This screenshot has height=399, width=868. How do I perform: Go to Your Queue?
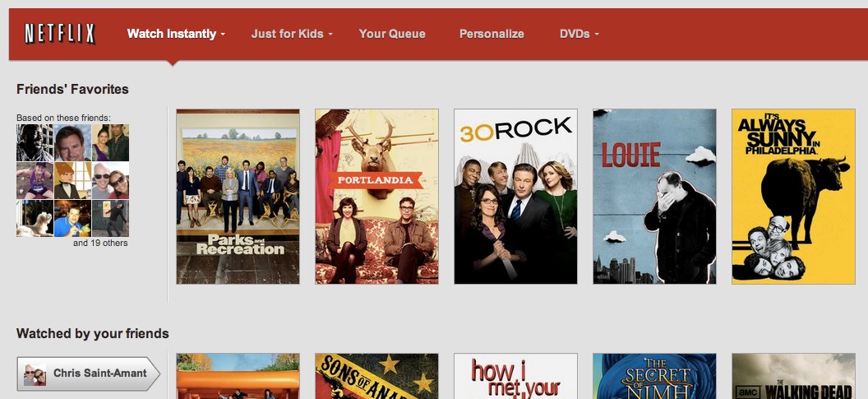point(392,34)
